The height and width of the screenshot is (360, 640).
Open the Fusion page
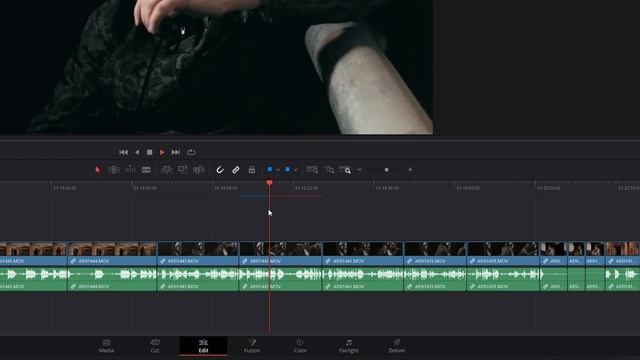pos(252,346)
